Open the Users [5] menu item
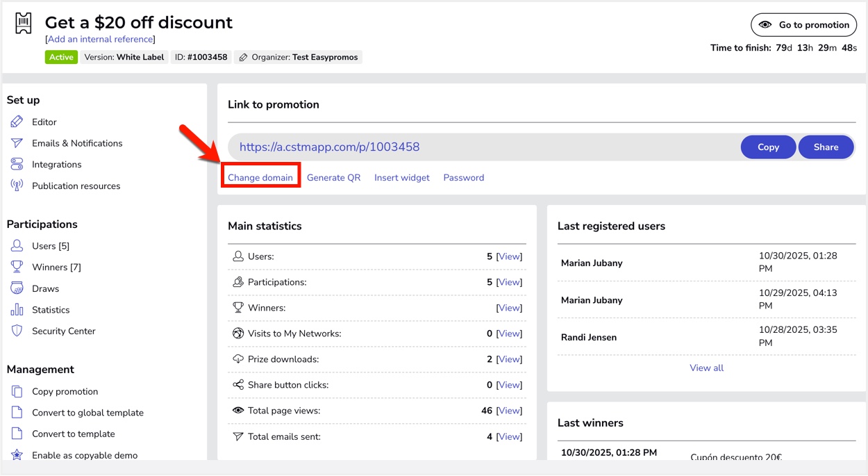The height and width of the screenshot is (476, 868). click(50, 246)
